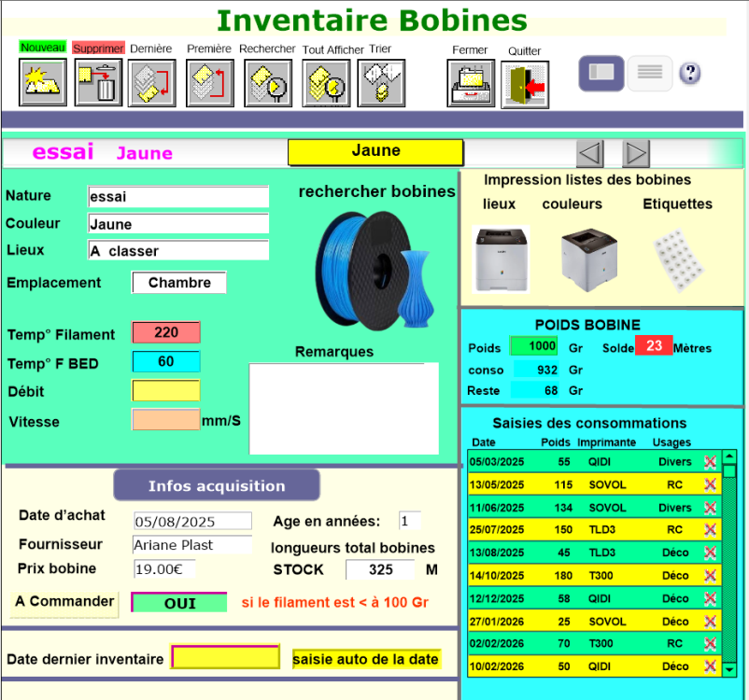Delete the 13/08/2025 consumption entry

point(711,553)
